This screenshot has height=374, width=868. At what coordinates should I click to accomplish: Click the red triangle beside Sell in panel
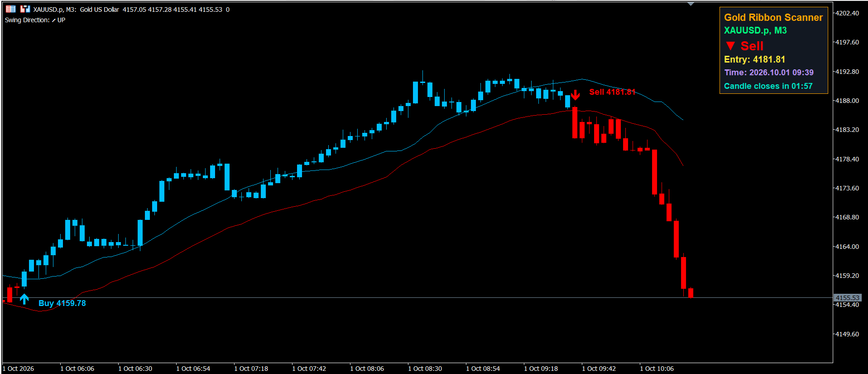coord(730,46)
